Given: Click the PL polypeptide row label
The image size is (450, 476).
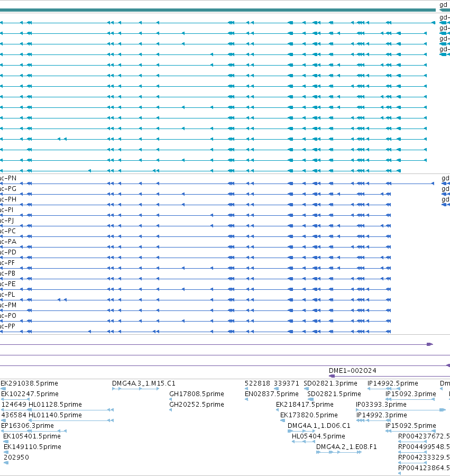Looking at the screenshot, I should click(7, 295).
